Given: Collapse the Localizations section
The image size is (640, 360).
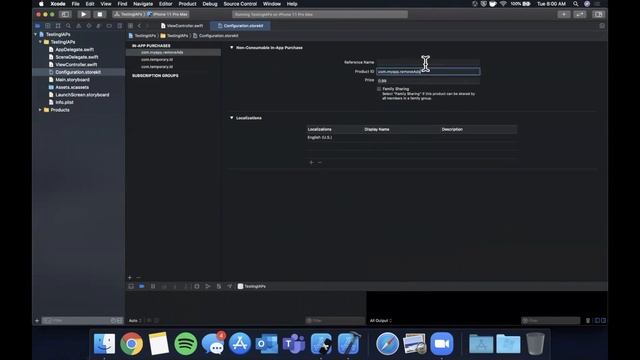Looking at the screenshot, I should 231,118.
